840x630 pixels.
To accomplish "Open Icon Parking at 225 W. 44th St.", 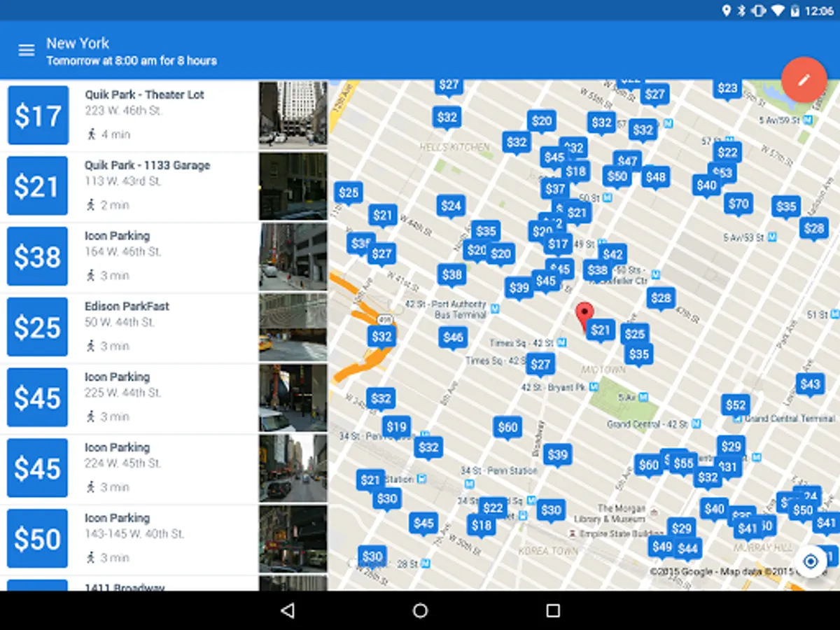I will 164,398.
